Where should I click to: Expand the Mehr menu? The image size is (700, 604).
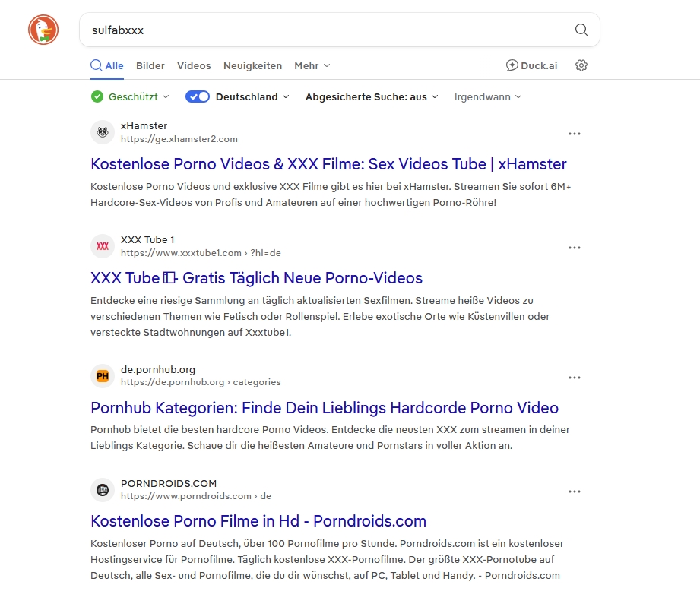pyautogui.click(x=312, y=65)
